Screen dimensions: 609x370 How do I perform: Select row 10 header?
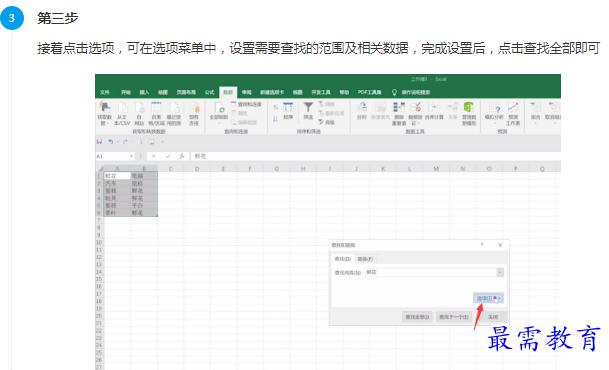pyautogui.click(x=99, y=242)
